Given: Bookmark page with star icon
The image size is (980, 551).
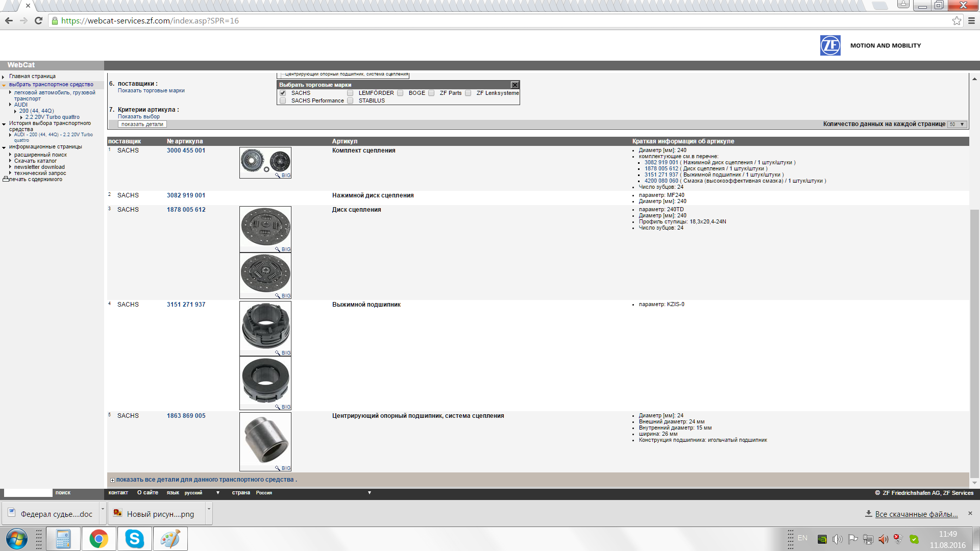Looking at the screenshot, I should coord(956,21).
